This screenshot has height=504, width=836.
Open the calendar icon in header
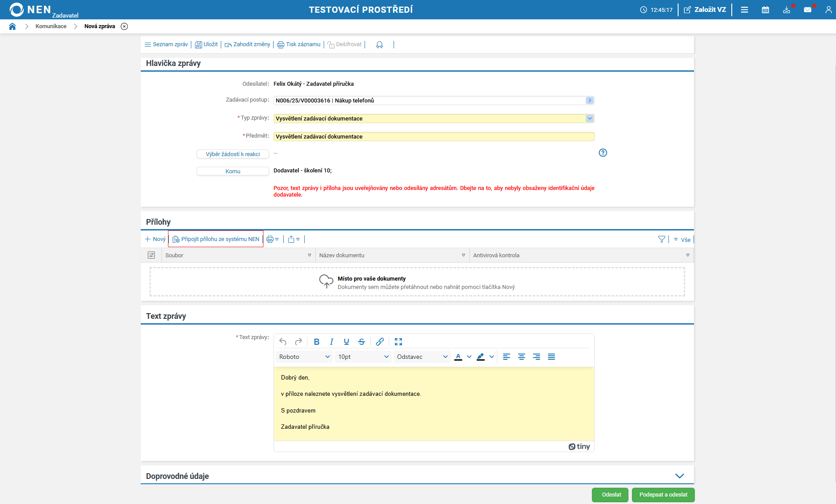[x=765, y=10]
